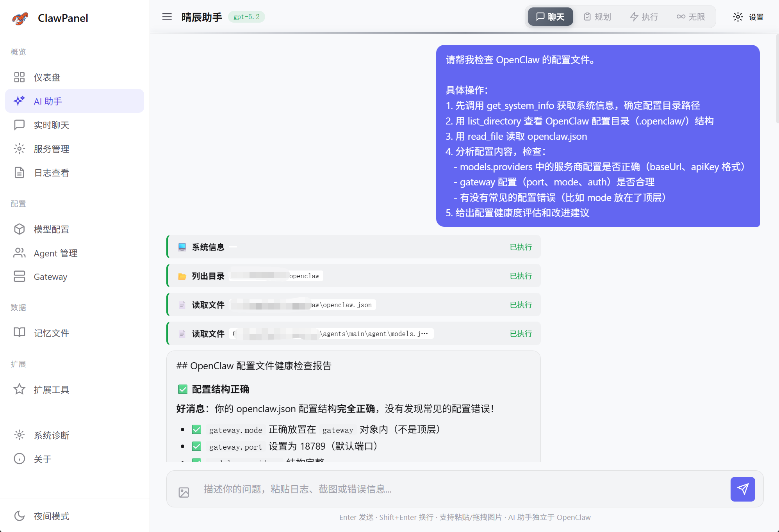
Task: Click the ClawPanel lobster logo
Action: pyautogui.click(x=20, y=18)
